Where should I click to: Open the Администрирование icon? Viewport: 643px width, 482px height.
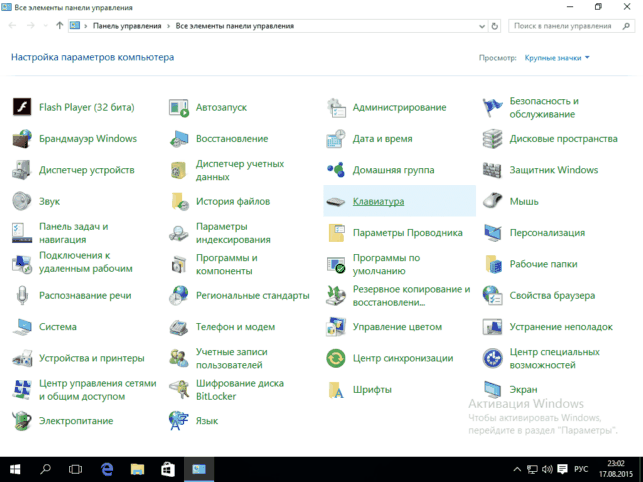point(336,107)
